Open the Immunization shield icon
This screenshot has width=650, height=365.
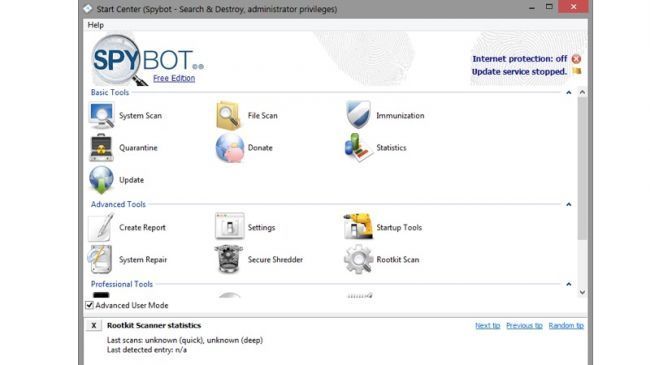(x=358, y=115)
